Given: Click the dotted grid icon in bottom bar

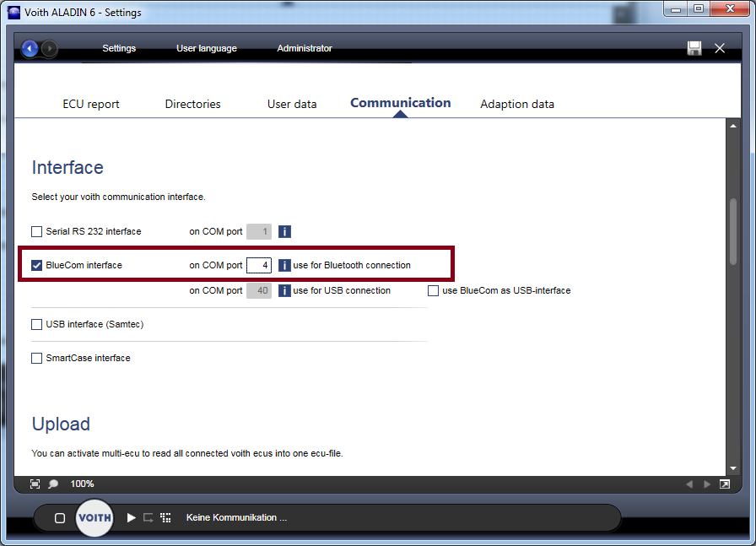Looking at the screenshot, I should [166, 517].
